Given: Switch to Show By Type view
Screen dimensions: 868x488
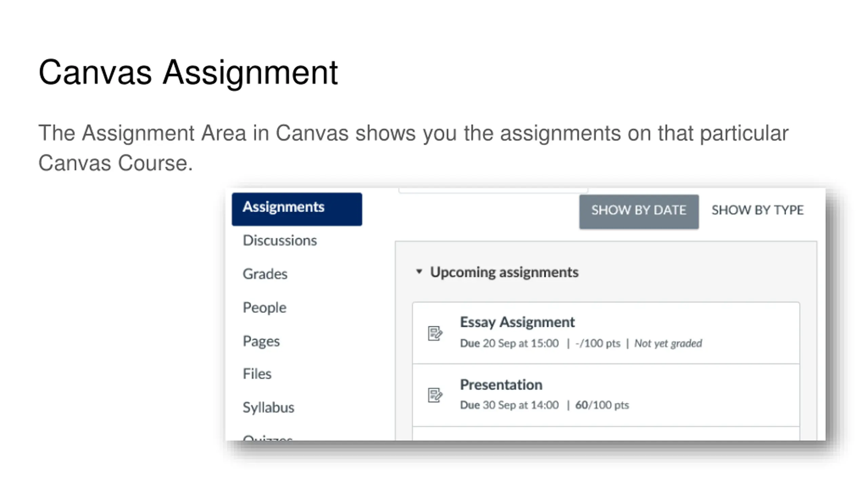Looking at the screenshot, I should click(x=757, y=210).
